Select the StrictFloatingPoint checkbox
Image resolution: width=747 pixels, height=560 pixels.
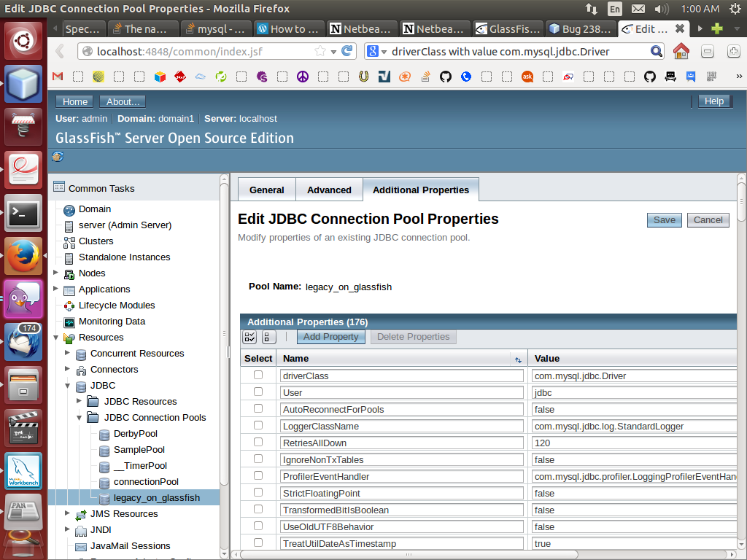[258, 492]
